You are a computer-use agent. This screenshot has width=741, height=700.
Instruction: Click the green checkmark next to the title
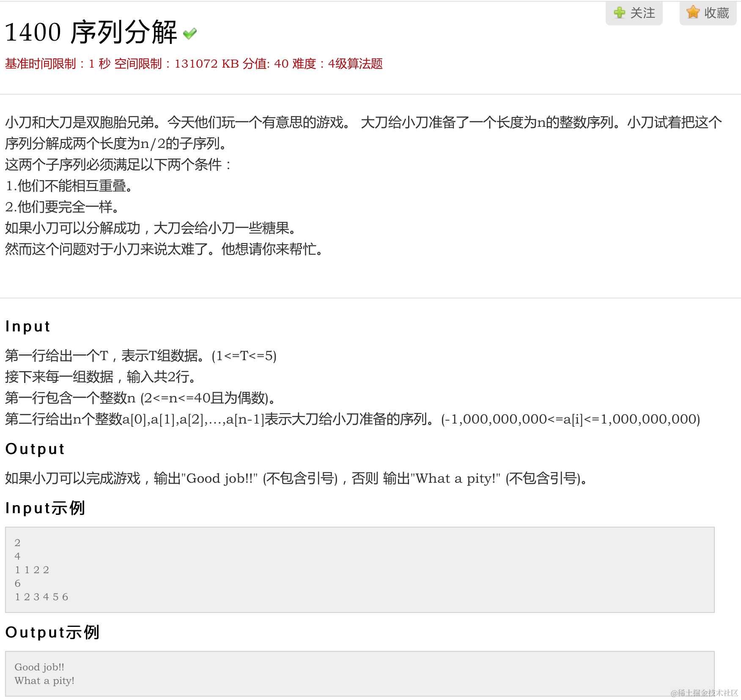(190, 33)
